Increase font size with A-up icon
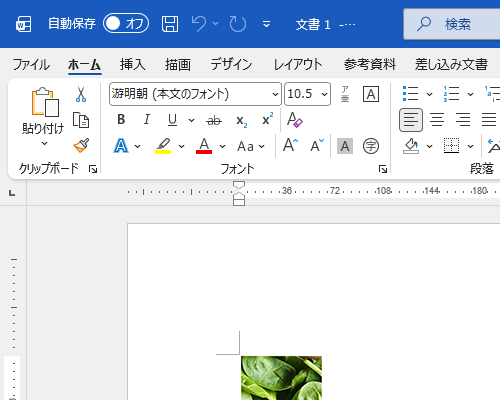 click(290, 145)
